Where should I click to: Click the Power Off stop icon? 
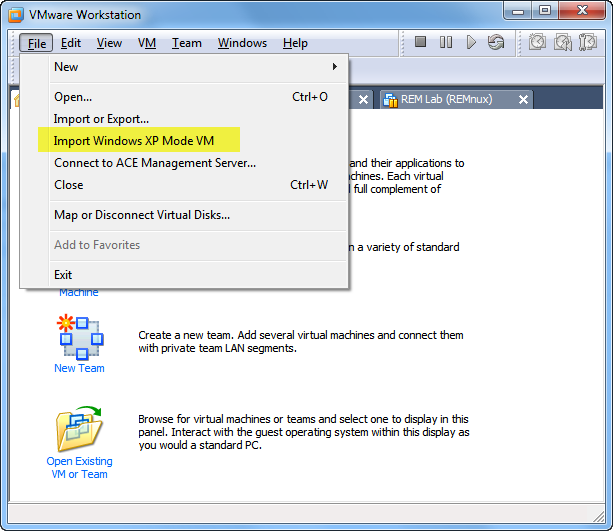(420, 42)
